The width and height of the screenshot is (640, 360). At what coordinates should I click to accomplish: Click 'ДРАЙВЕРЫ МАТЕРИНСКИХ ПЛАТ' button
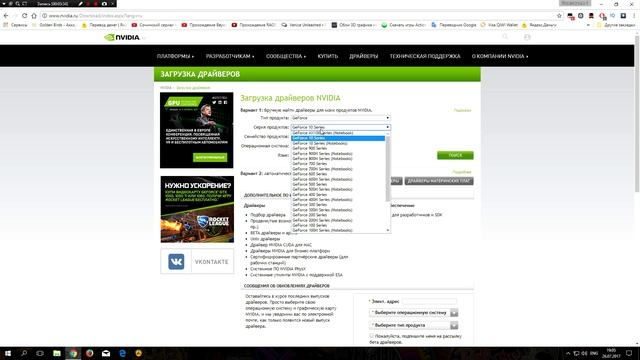tap(439, 181)
